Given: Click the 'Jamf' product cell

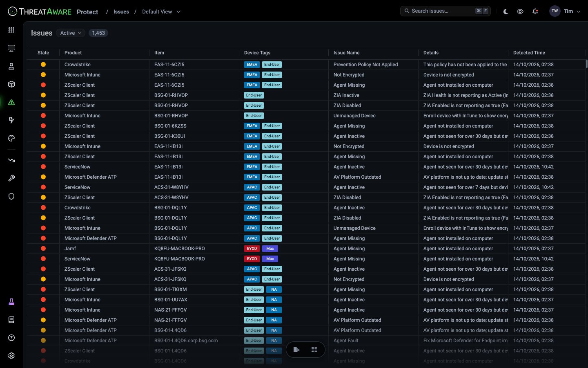Looking at the screenshot, I should (x=70, y=249).
